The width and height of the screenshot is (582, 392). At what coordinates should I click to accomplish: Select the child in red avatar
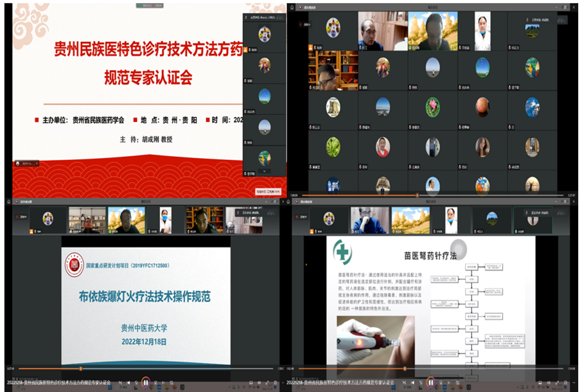pyautogui.click(x=383, y=147)
